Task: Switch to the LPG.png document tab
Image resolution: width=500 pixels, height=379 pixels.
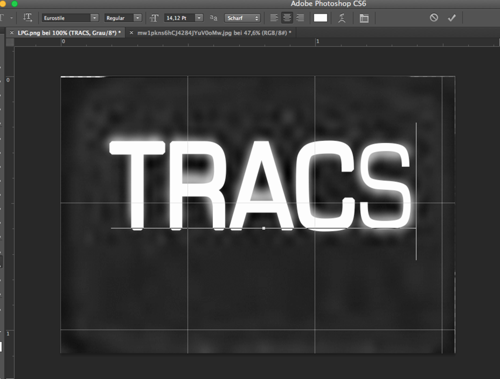Action: point(69,33)
